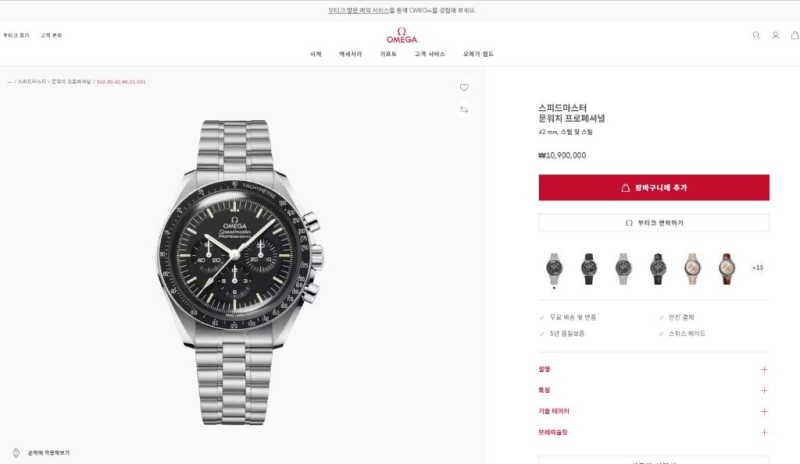The width and height of the screenshot is (800, 464).
Task: Expand the 기술 데이터 section
Action: click(654, 411)
